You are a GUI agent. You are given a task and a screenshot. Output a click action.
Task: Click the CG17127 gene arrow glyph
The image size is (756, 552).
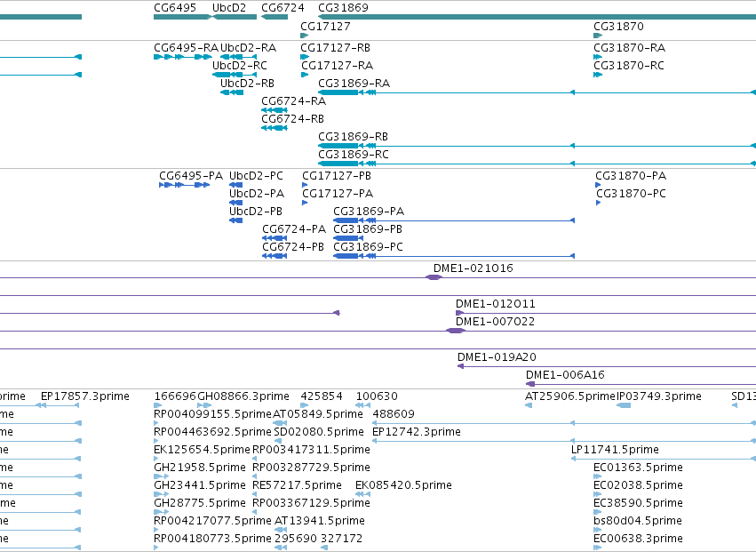click(x=304, y=36)
